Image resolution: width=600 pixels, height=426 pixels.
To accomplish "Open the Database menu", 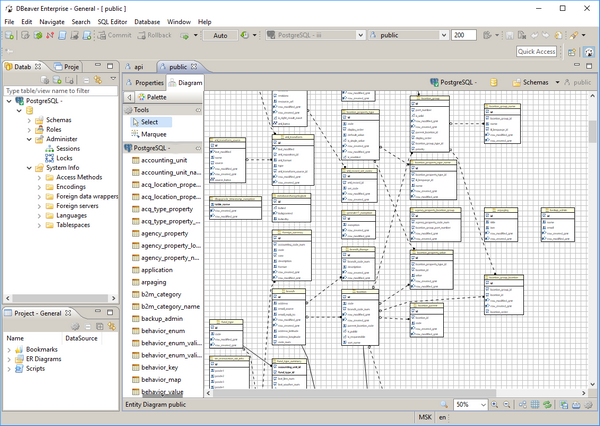I will tap(147, 22).
